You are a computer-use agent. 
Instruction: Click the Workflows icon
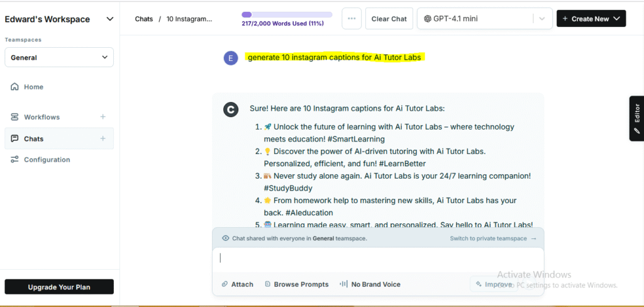pyautogui.click(x=15, y=117)
